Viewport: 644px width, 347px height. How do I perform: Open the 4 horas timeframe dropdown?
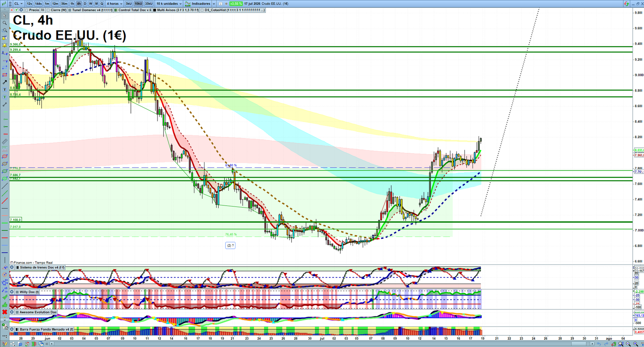coord(115,4)
